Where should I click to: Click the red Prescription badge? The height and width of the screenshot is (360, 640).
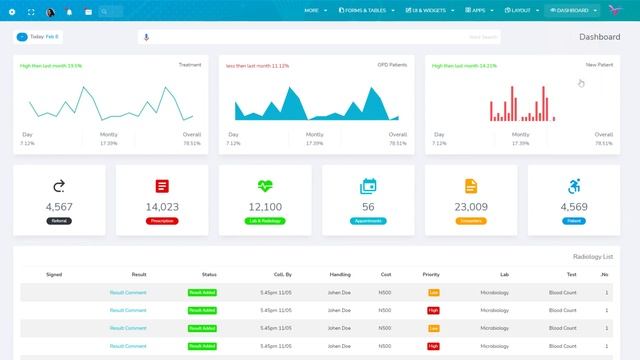(x=162, y=221)
